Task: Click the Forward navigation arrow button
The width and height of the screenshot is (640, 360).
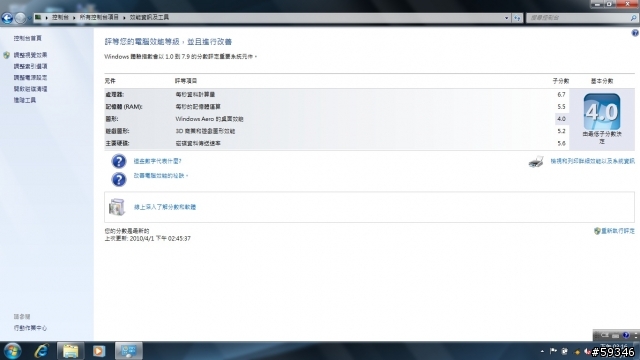Action: (20, 18)
